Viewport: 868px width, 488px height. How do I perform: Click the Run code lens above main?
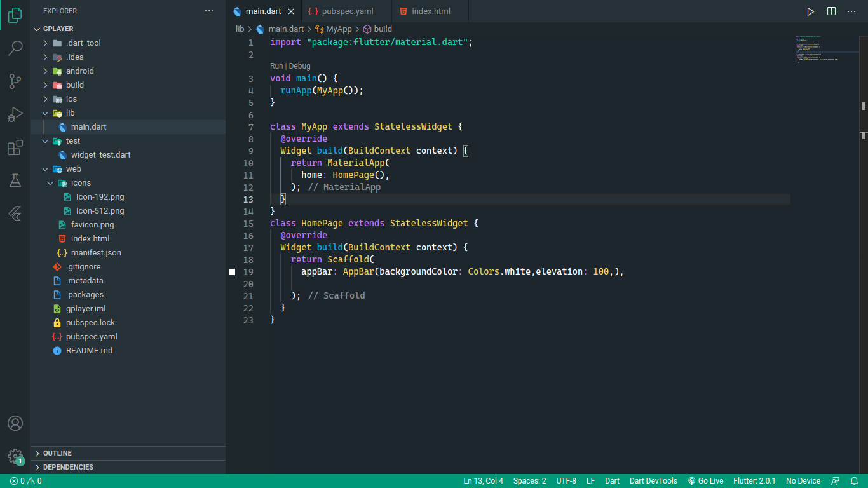click(276, 66)
